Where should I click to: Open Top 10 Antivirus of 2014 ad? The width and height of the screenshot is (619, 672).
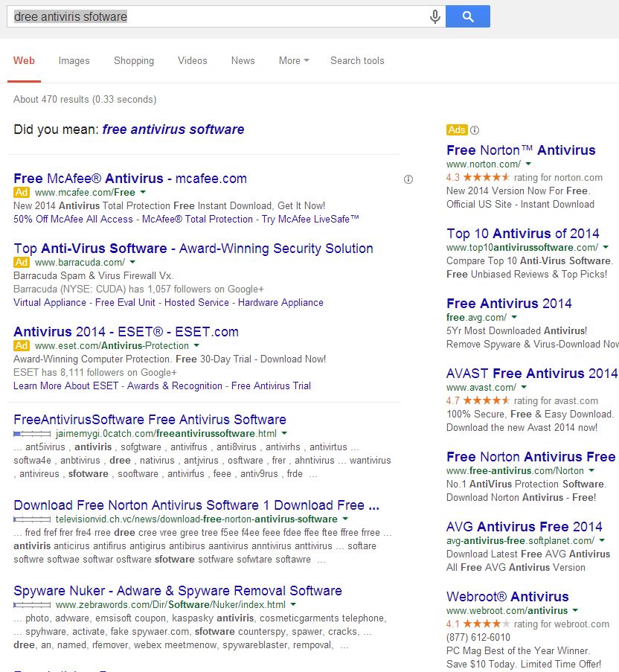[x=522, y=233]
